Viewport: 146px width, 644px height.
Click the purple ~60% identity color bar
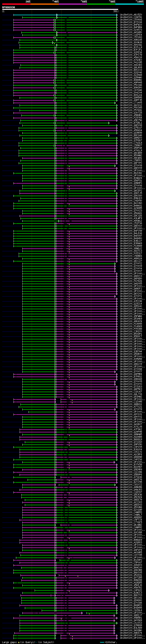click(73, 4)
